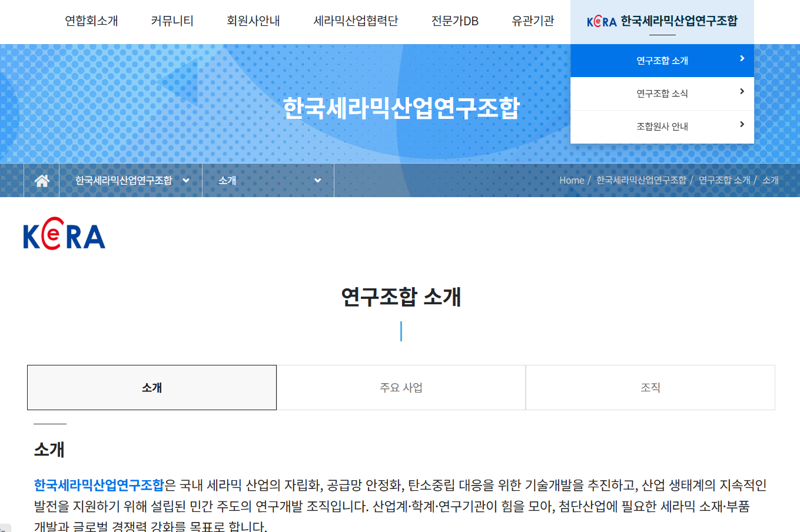
Task: Click 한국세라믹산업연구조합 breadcrumb trail link
Action: point(641,180)
